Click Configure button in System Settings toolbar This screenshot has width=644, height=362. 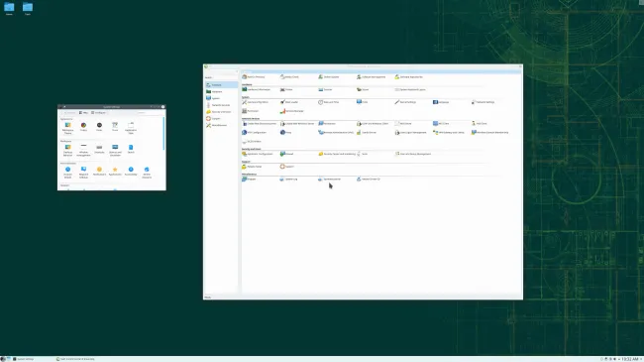click(x=98, y=113)
